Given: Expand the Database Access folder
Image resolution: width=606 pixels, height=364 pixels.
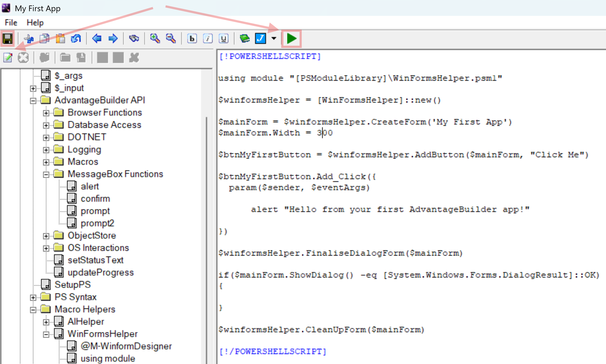Looking at the screenshot, I should (x=46, y=125).
